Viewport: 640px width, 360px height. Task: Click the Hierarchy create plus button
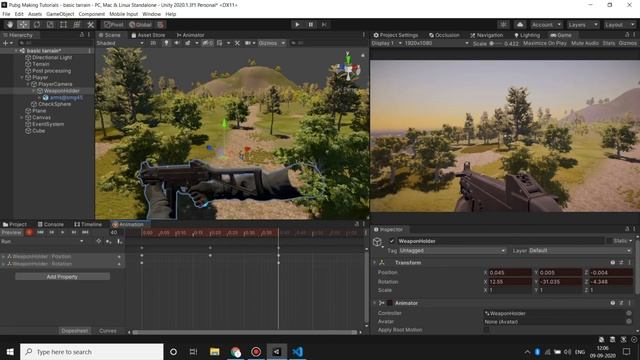click(7, 43)
